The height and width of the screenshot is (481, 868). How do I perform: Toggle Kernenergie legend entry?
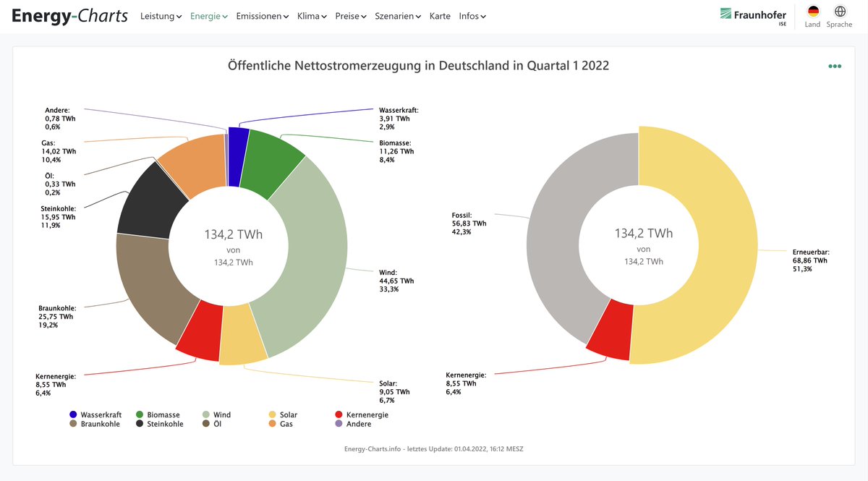point(362,414)
